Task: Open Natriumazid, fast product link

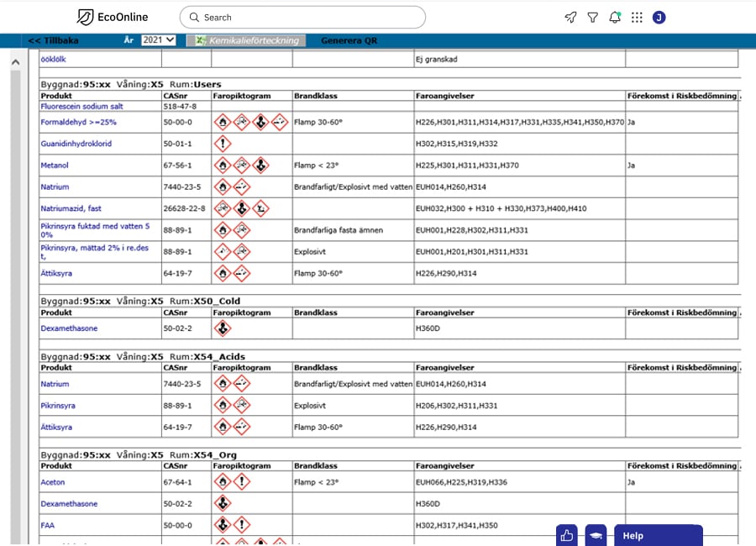Action: click(x=71, y=208)
